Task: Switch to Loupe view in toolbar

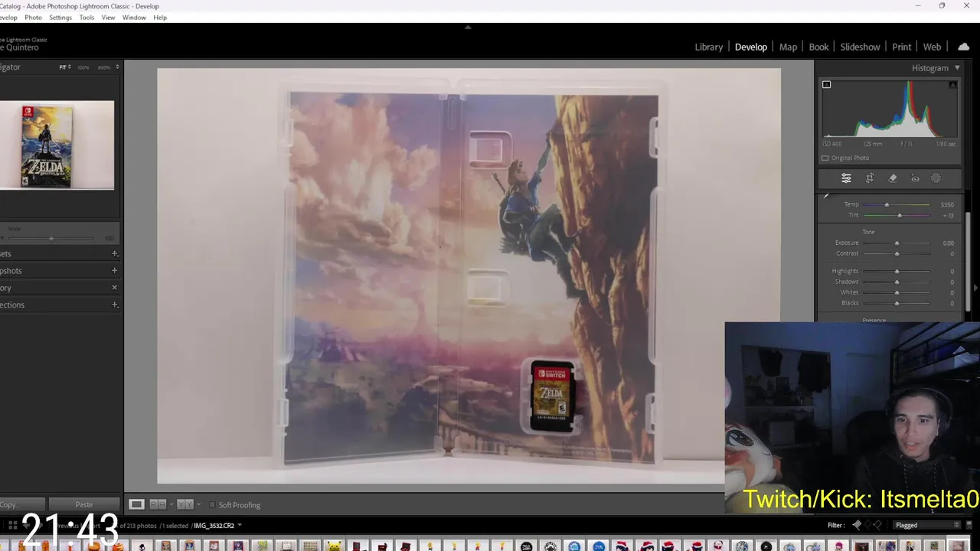Action: point(136,504)
